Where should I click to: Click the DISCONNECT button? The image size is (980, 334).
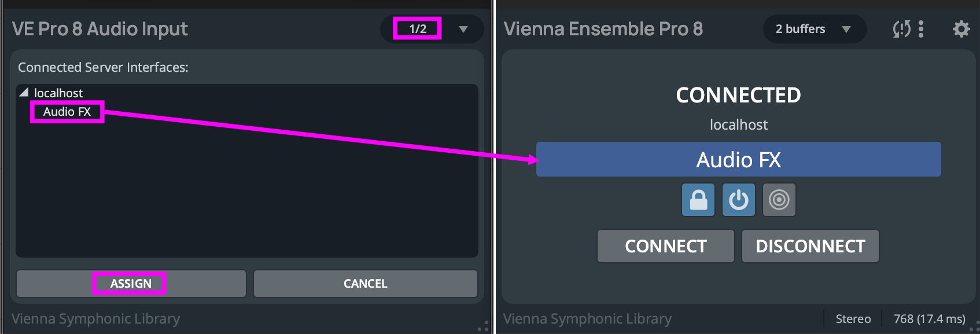point(810,246)
